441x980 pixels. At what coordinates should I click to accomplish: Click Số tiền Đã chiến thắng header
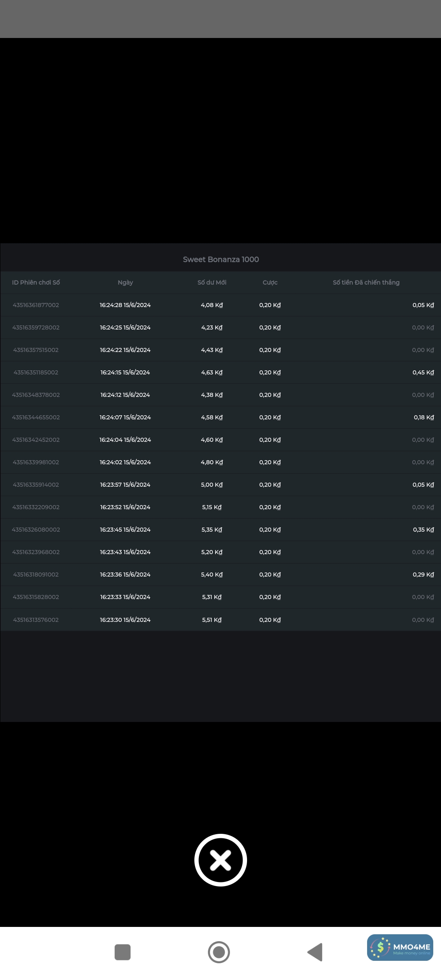click(366, 283)
